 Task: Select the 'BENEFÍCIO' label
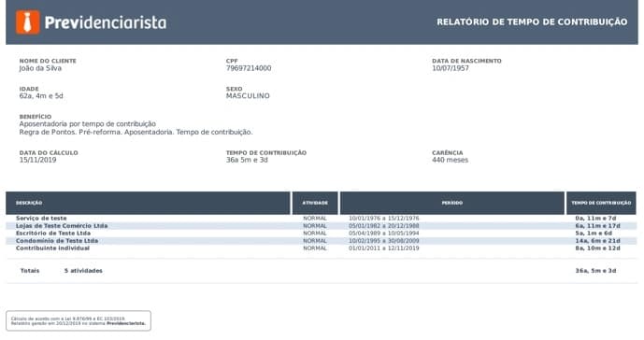(x=36, y=117)
